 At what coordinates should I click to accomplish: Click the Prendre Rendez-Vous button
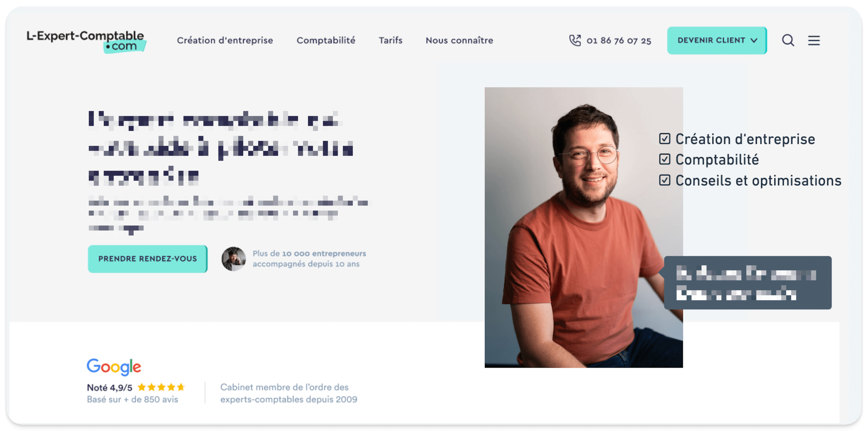point(148,259)
